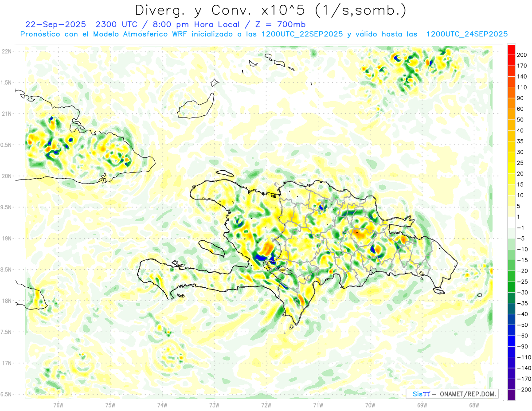The width and height of the screenshot is (532, 411).
Task: Click the colorbar value 90
Action: (520, 98)
